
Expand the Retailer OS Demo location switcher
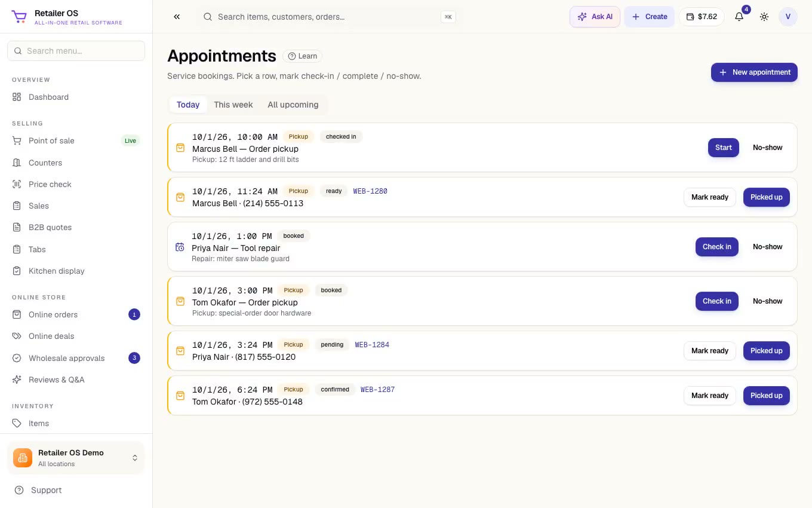[135, 458]
